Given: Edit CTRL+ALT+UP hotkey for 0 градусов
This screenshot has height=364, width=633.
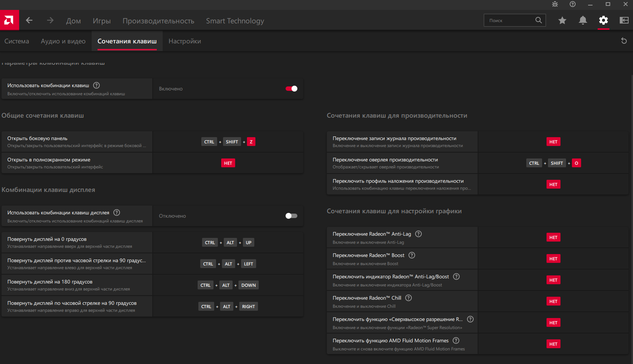Looking at the screenshot, I should coord(228,243).
